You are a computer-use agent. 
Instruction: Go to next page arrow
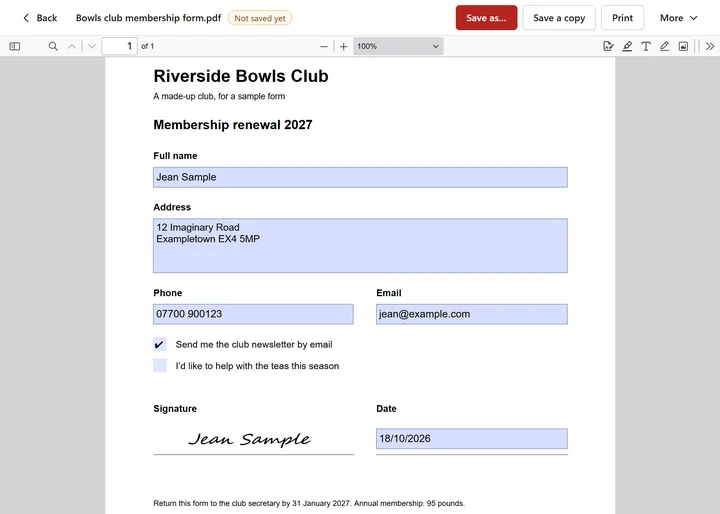(x=92, y=46)
